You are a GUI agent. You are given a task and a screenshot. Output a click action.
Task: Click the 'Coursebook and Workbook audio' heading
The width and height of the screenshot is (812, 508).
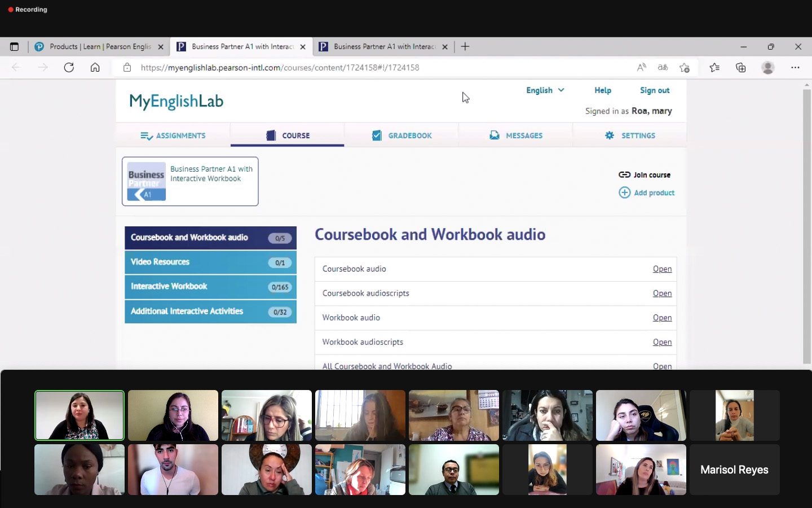tap(430, 235)
